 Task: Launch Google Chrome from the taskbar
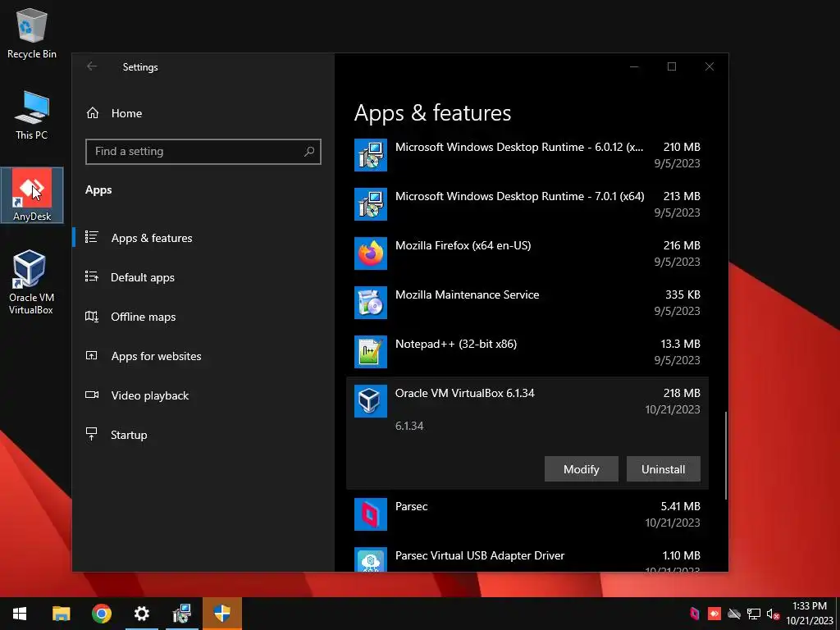click(x=101, y=614)
